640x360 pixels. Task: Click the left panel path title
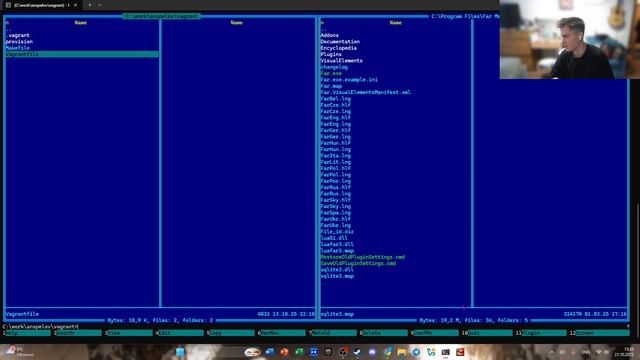coord(161,16)
